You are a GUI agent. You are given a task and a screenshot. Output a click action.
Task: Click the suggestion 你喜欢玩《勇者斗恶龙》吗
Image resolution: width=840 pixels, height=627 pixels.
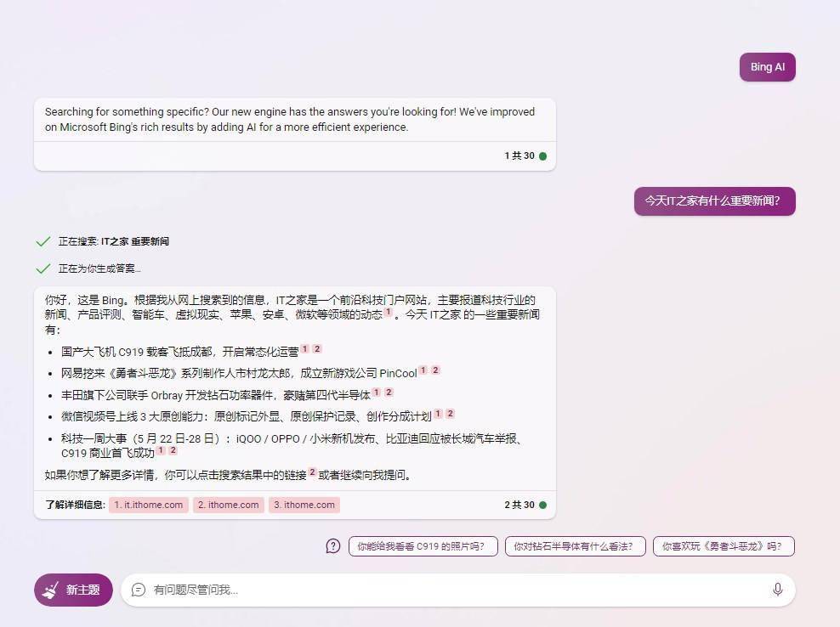(723, 546)
